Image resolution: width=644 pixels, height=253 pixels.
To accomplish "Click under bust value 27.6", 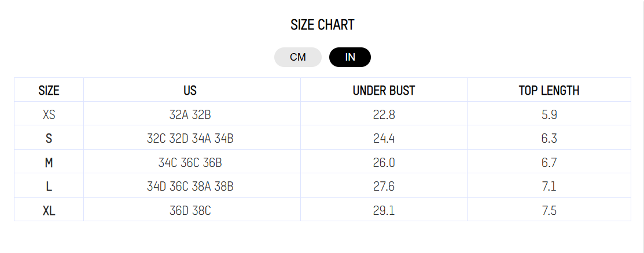I will coord(384,187).
